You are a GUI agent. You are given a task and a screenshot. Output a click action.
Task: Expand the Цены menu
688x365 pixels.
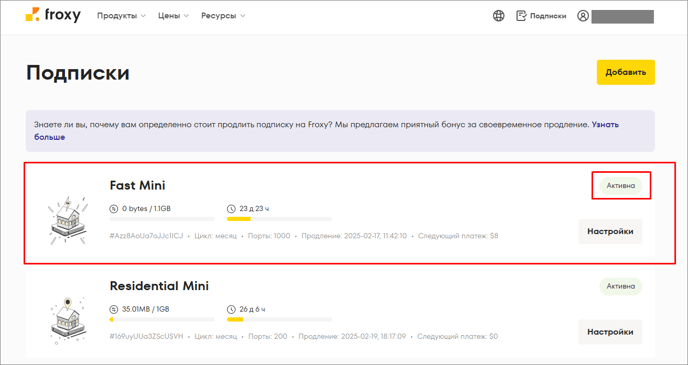(x=173, y=16)
